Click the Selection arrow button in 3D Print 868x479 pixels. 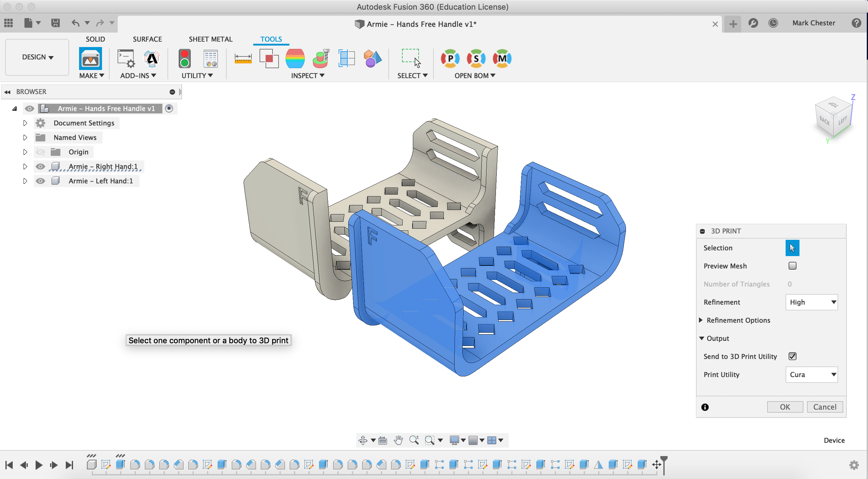pyautogui.click(x=792, y=248)
